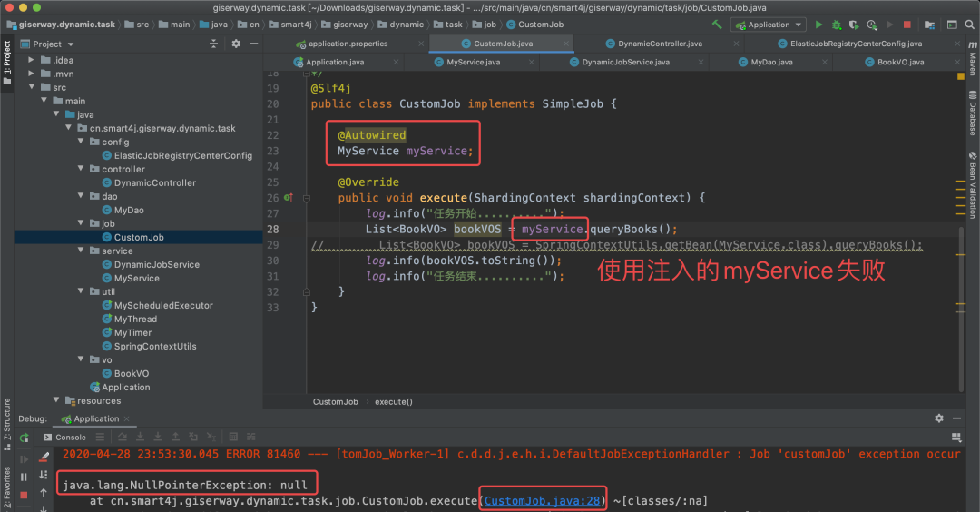Hide the Project tool window
This screenshot has width=980, height=512.
point(254,44)
